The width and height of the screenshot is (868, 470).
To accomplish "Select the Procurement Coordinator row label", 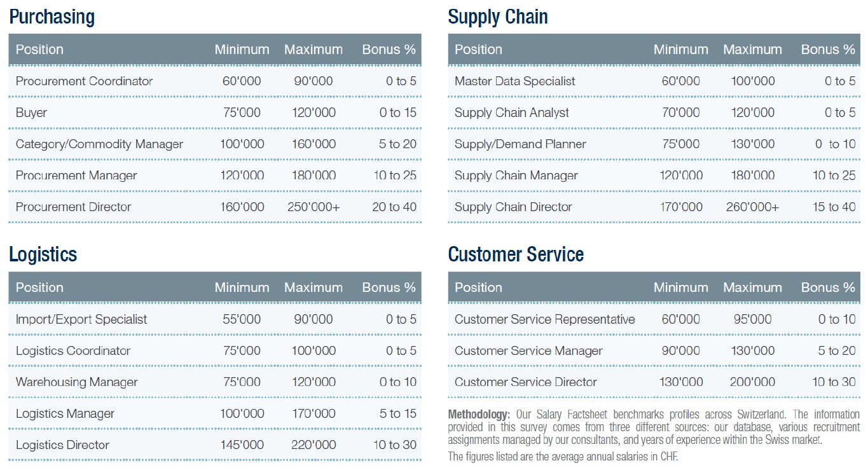I will pyautogui.click(x=84, y=81).
